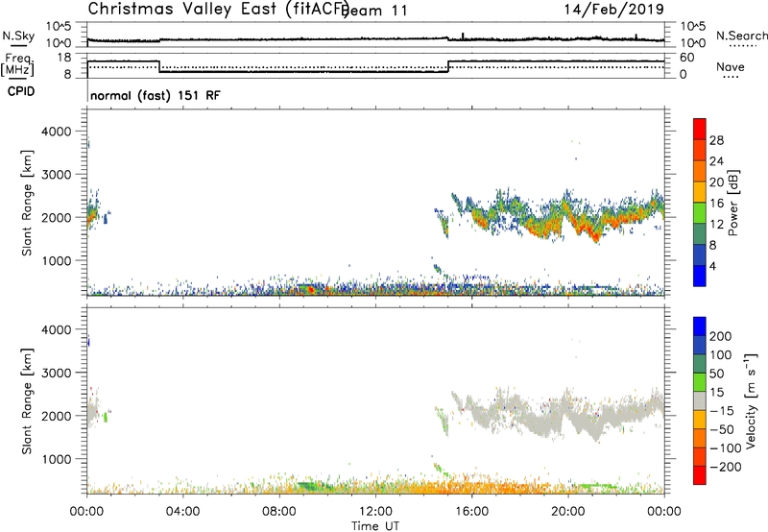Click the 'Power [dB]' colorbar label
Image resolution: width=768 pixels, height=532 pixels.
click(732, 203)
